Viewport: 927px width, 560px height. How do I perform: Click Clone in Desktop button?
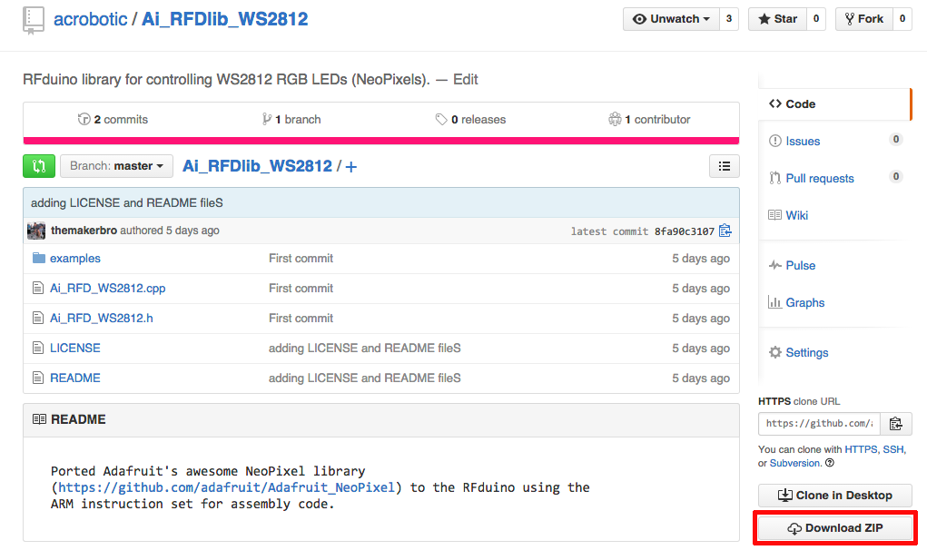point(834,495)
